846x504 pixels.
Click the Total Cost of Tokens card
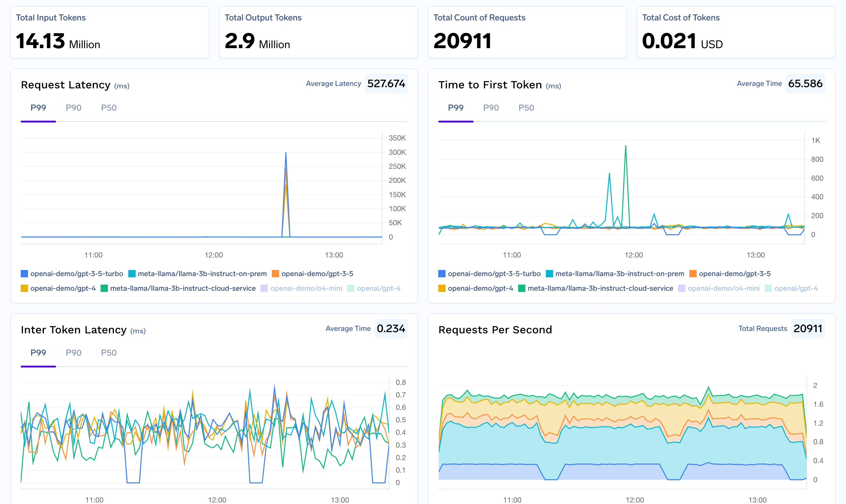click(736, 33)
